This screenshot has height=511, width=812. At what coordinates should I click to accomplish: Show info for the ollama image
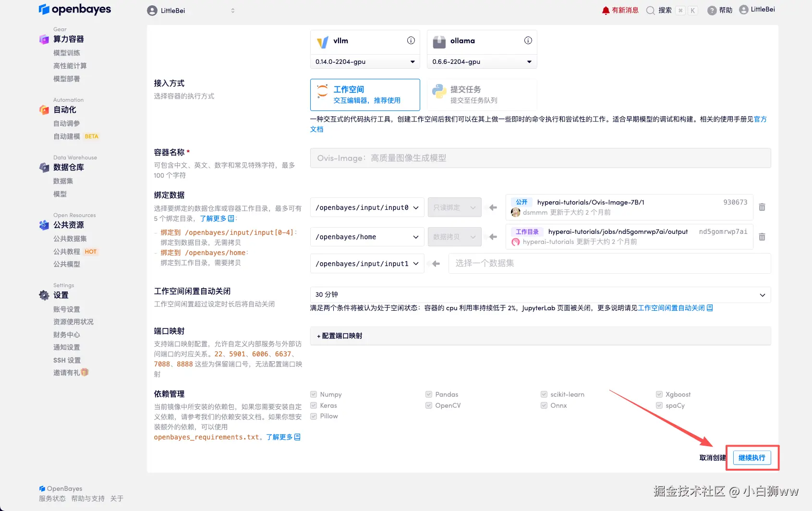(x=528, y=40)
